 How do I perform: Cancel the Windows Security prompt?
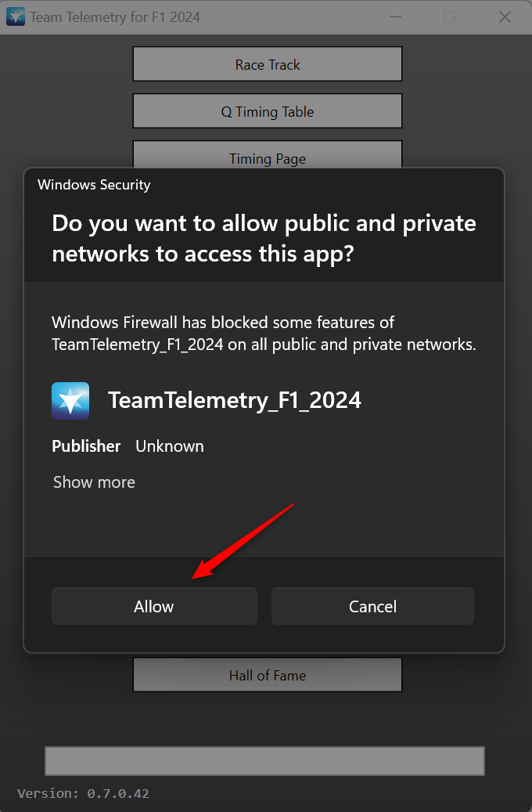372,606
